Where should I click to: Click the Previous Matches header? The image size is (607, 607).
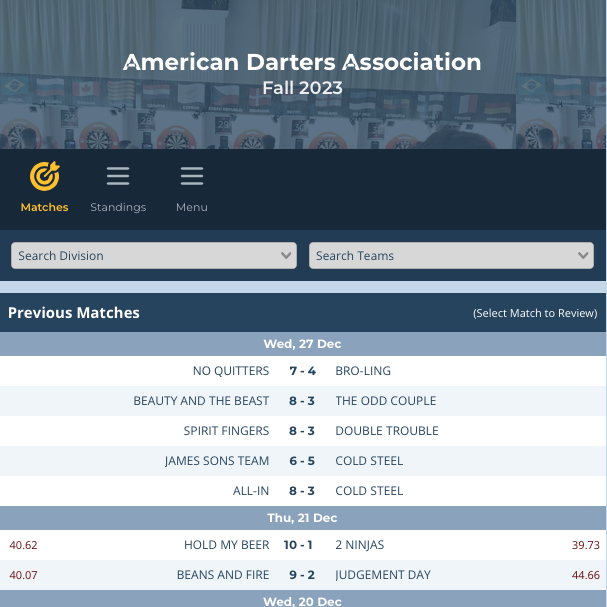click(74, 313)
